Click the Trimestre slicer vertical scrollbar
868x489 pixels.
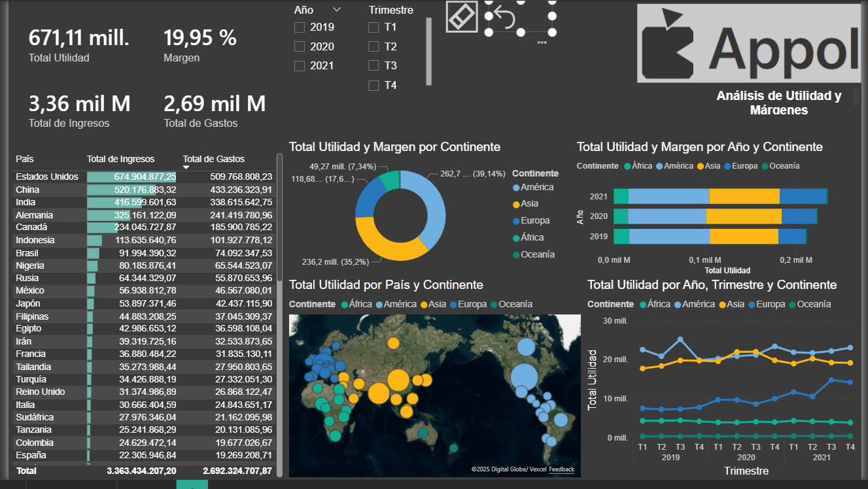429,51
